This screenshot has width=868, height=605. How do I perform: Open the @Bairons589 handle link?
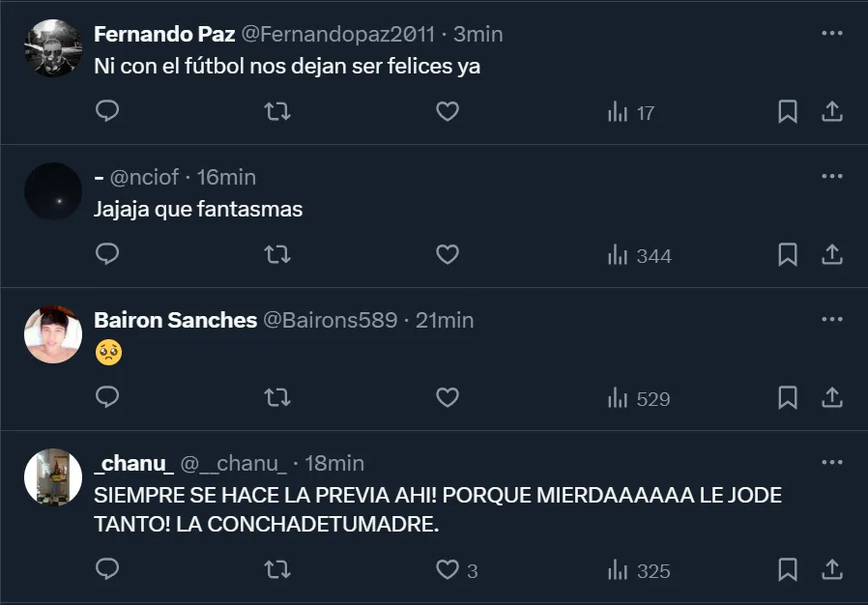coord(331,320)
